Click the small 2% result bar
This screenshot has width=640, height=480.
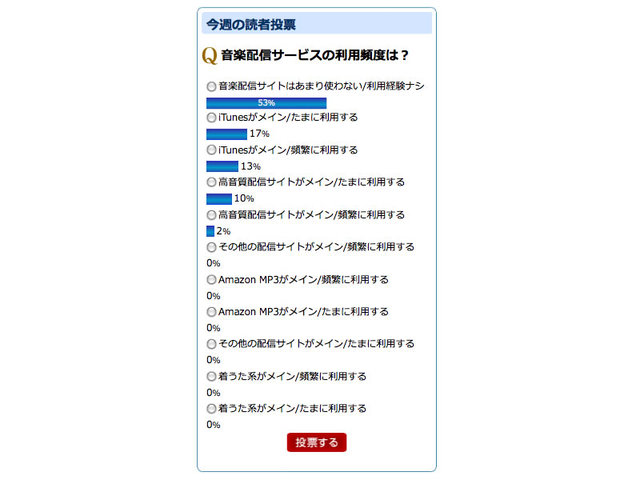click(209, 231)
